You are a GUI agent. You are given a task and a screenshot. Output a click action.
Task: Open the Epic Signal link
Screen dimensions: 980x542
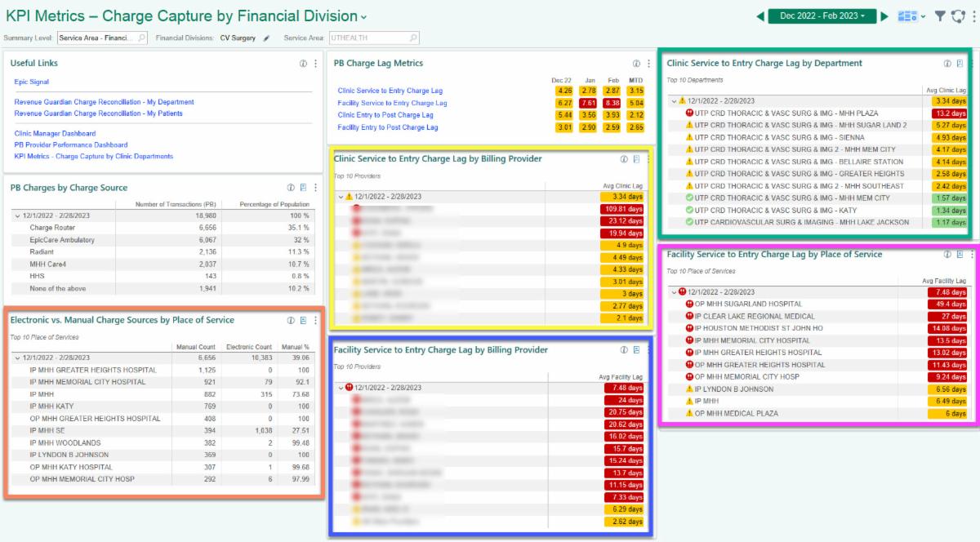[x=32, y=83]
